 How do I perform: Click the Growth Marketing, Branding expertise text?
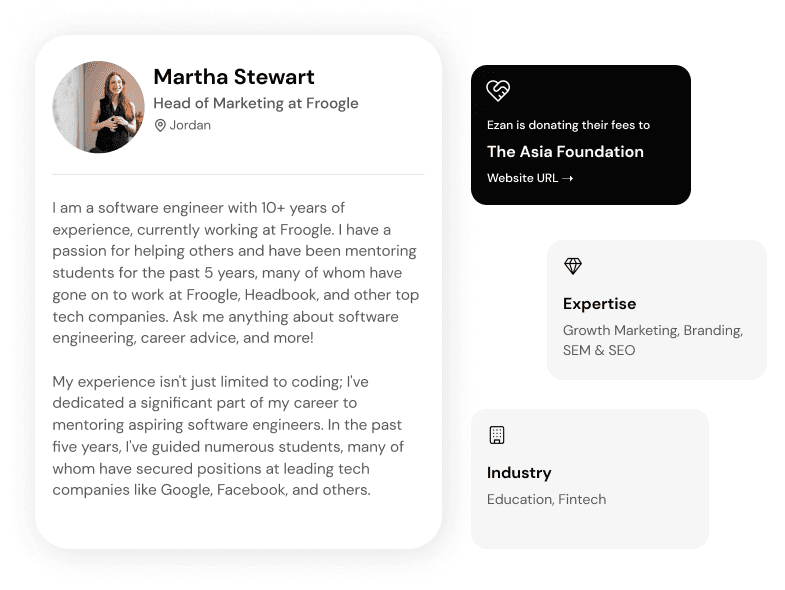point(652,330)
